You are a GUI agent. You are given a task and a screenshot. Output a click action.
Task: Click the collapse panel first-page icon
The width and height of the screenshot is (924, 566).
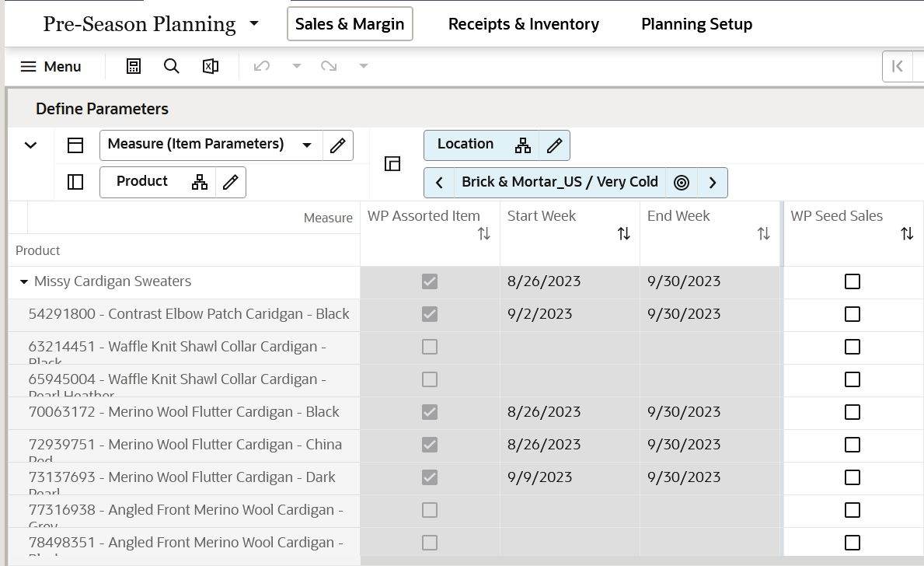click(x=898, y=66)
